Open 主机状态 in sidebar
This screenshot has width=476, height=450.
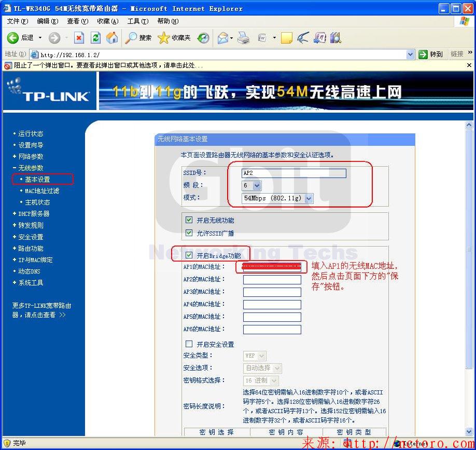(x=37, y=202)
